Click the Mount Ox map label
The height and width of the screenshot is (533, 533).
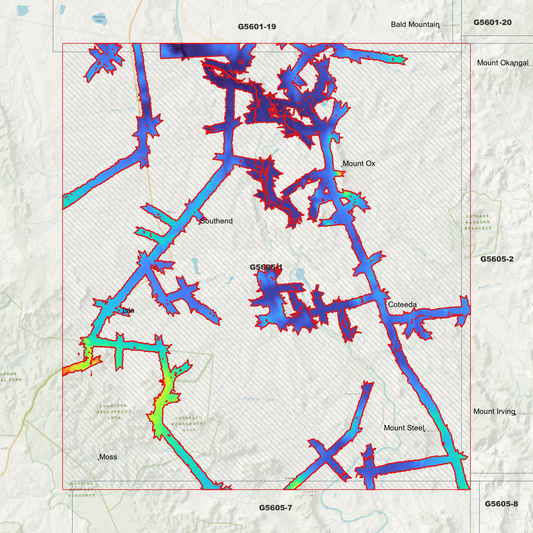359,164
